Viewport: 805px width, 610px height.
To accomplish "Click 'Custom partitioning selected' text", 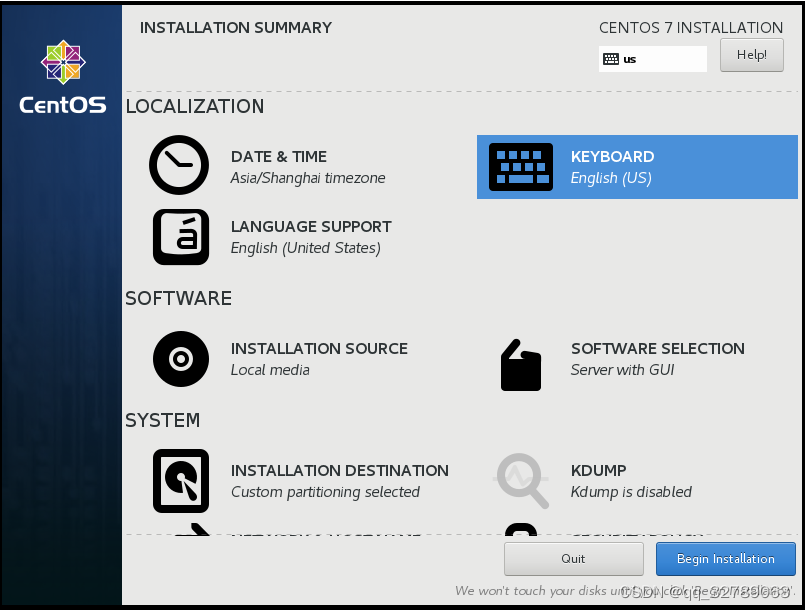I will 325,492.
